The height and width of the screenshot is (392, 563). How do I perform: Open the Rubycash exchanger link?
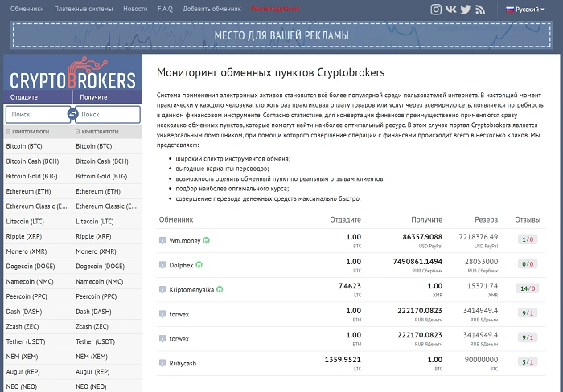(x=183, y=363)
